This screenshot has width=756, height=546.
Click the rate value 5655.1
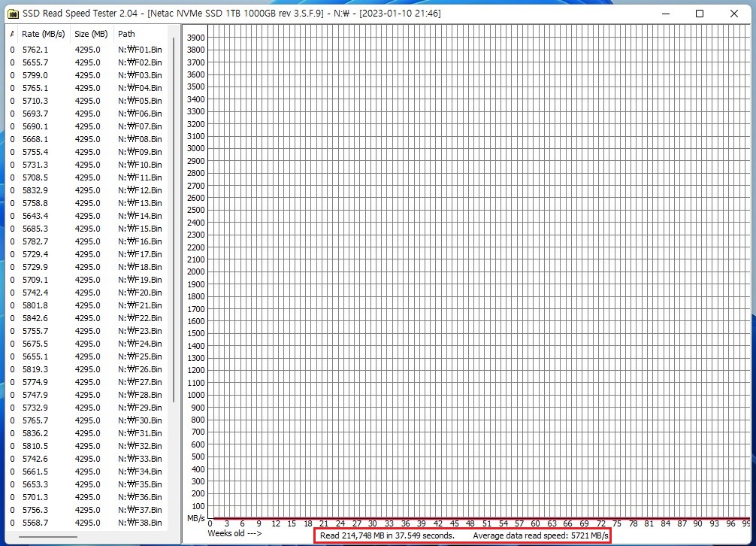[35, 356]
